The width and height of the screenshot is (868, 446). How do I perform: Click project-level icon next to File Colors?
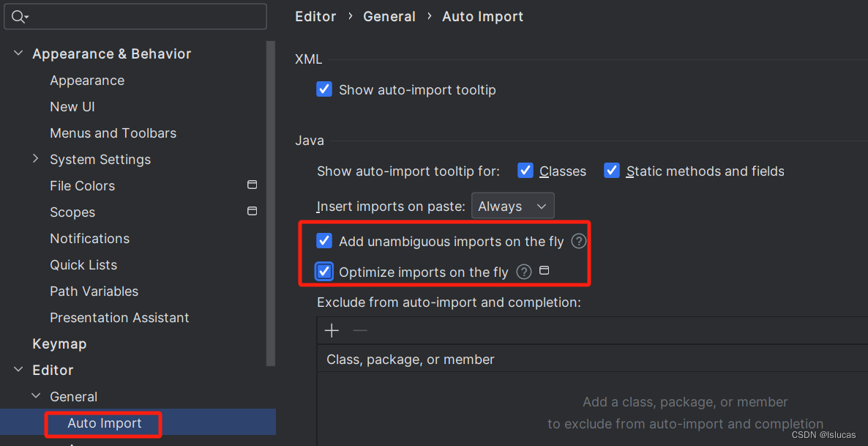pyautogui.click(x=252, y=185)
